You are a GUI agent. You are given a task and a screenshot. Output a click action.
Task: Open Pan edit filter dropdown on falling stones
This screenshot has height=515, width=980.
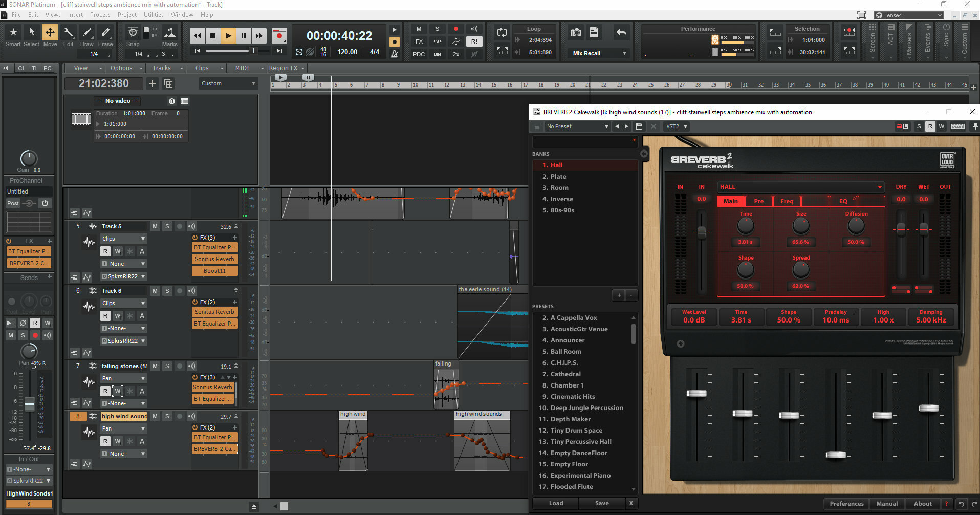coord(123,378)
